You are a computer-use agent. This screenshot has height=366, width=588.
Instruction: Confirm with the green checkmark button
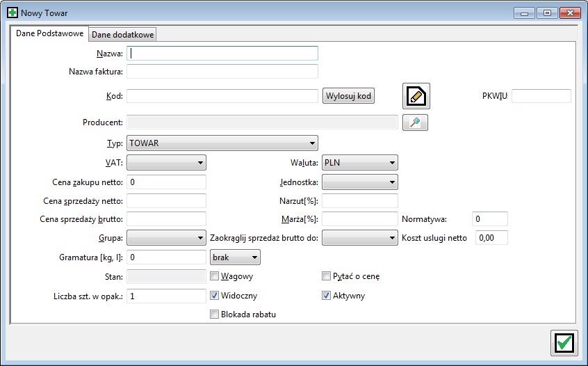(564, 342)
